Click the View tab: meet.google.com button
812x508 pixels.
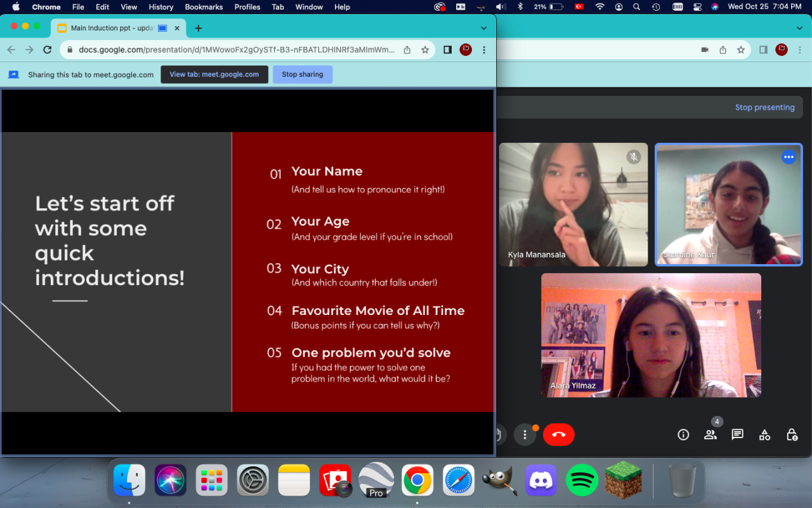[214, 74]
